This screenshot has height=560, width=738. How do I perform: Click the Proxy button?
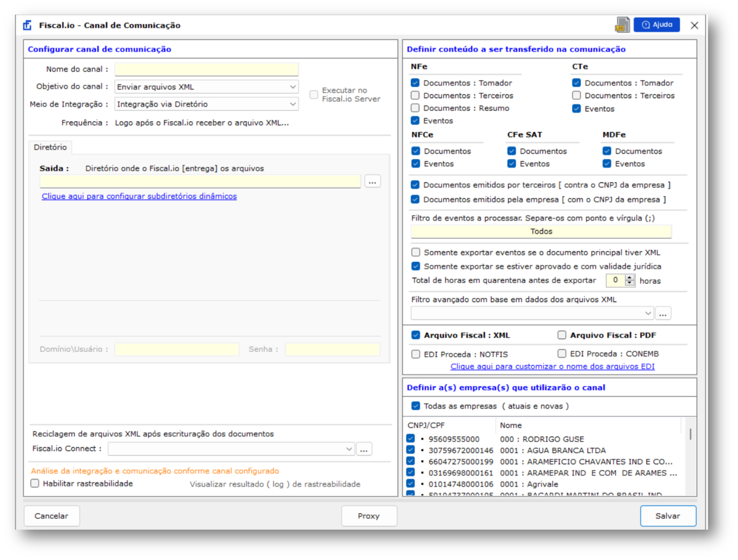[369, 516]
